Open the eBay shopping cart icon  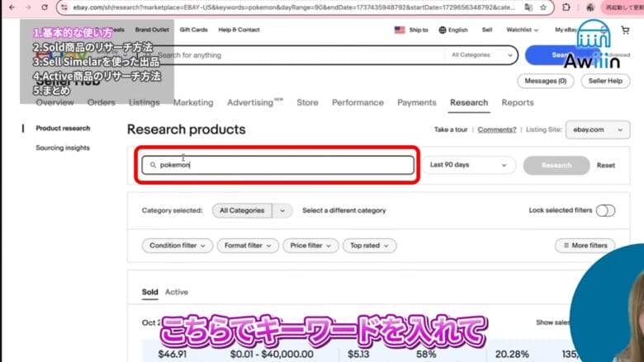click(x=625, y=30)
